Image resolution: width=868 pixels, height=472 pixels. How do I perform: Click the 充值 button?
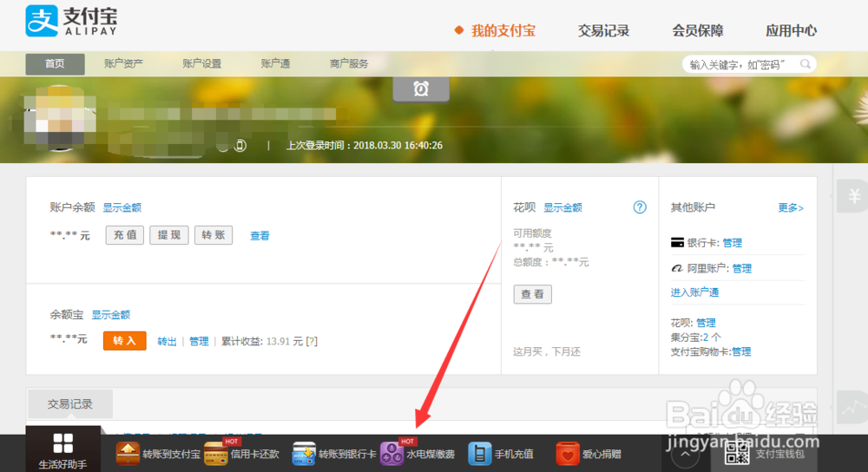[x=125, y=235]
